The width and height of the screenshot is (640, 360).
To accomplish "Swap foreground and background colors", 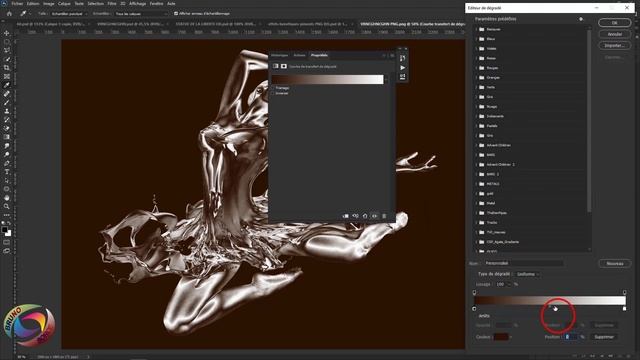I will [x=9, y=224].
